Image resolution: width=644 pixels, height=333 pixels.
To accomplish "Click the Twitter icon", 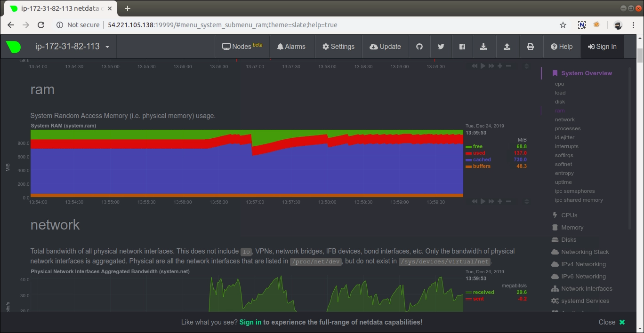I will coord(441,47).
